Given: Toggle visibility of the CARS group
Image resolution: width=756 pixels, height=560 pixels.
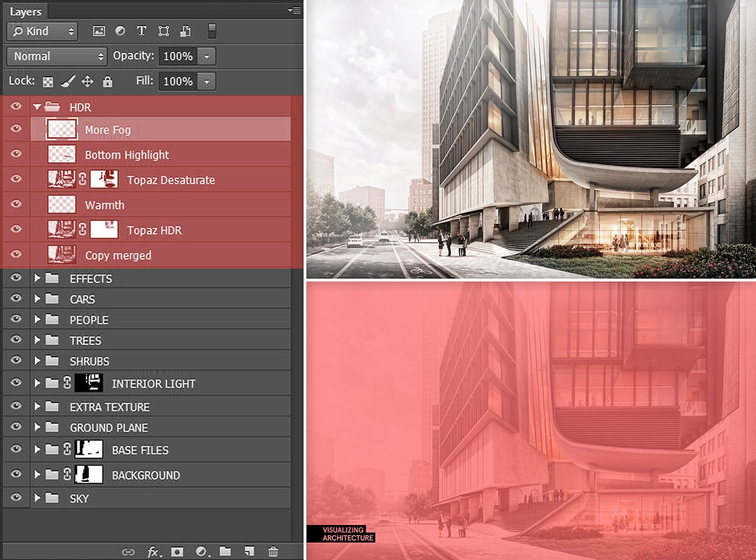Looking at the screenshot, I should click(x=16, y=299).
